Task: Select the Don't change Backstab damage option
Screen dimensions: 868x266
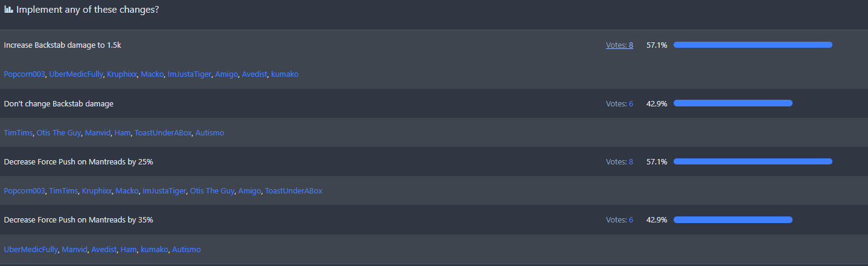Action: click(x=59, y=104)
